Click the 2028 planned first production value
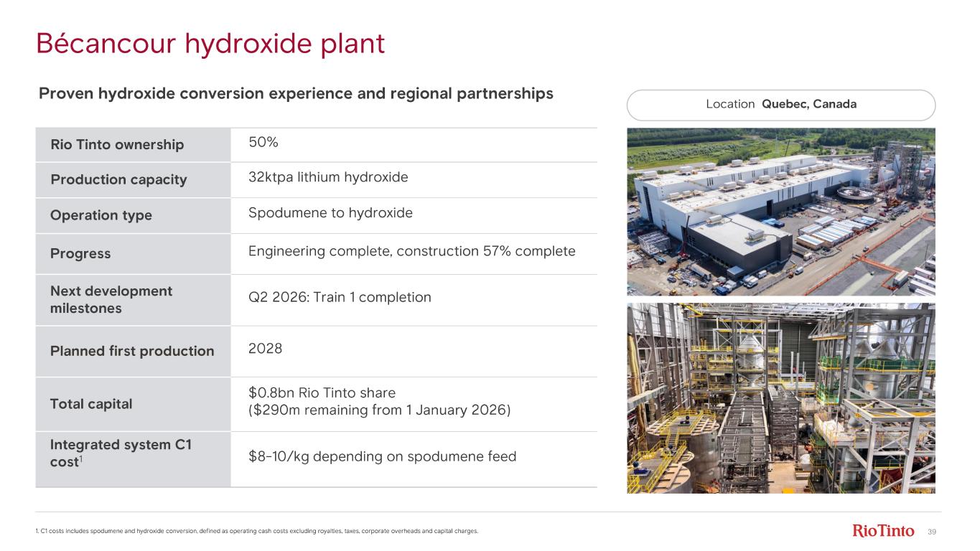This screenshot has height=551, width=980. point(265,349)
